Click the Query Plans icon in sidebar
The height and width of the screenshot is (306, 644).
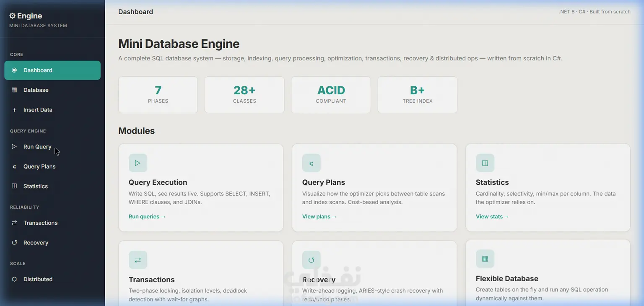[14, 166]
